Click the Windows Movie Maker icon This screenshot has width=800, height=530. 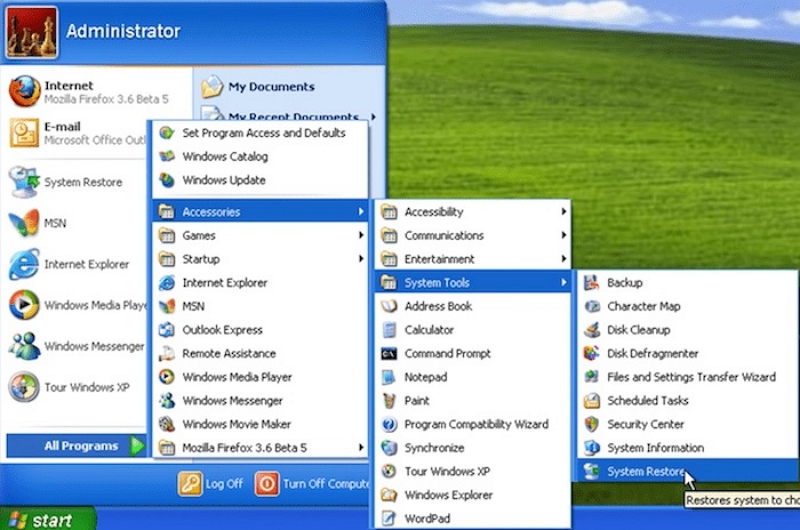point(167,424)
